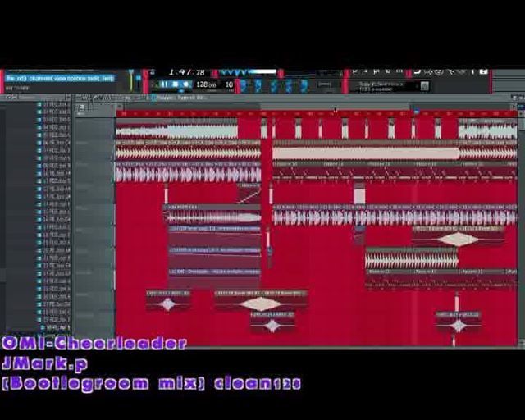Click the pattern number 10 selector
This screenshot has width=525, height=420.
(x=229, y=84)
